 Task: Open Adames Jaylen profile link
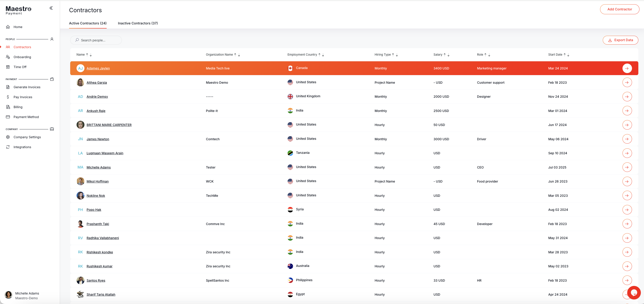click(98, 68)
